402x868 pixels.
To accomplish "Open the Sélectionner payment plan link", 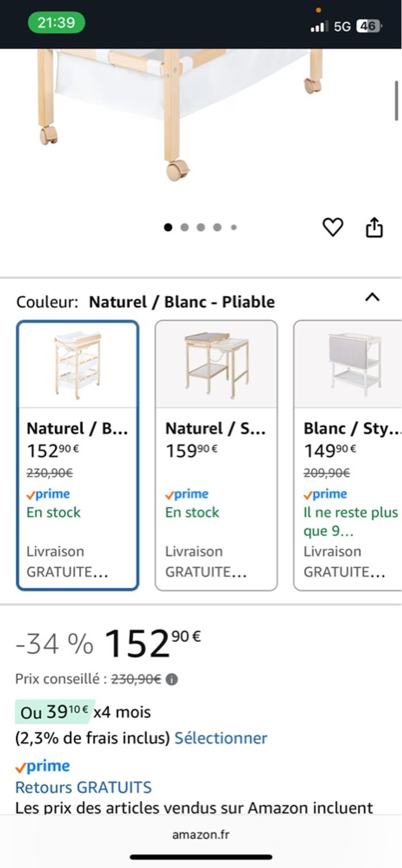I will [221, 738].
